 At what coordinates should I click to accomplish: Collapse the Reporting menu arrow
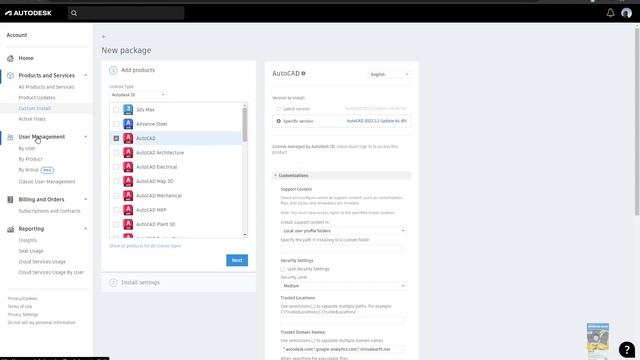(86, 229)
